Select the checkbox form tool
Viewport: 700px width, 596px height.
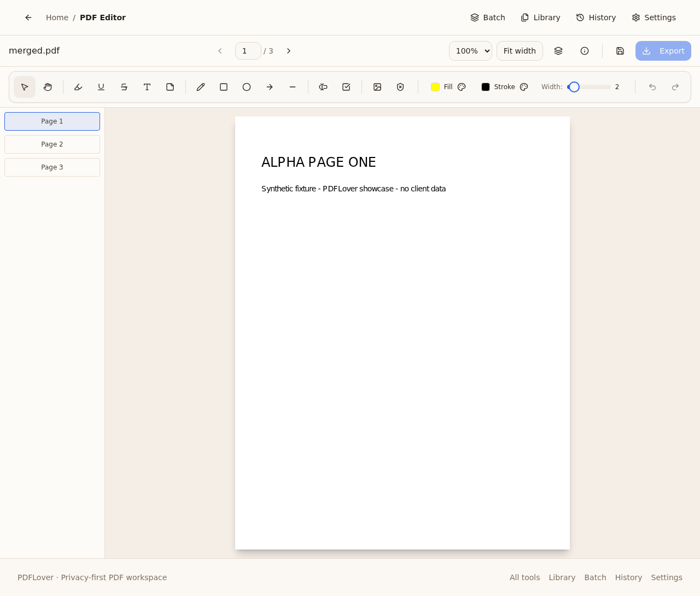pyautogui.click(x=346, y=87)
